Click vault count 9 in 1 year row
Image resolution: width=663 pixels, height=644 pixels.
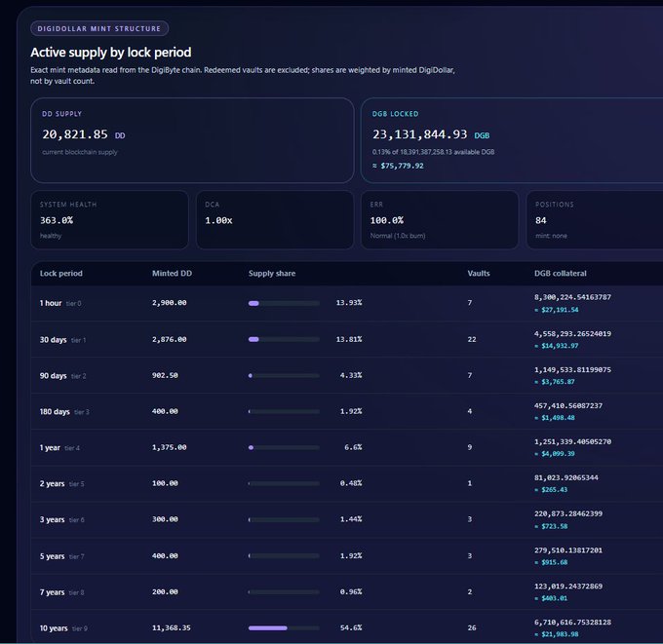click(470, 447)
